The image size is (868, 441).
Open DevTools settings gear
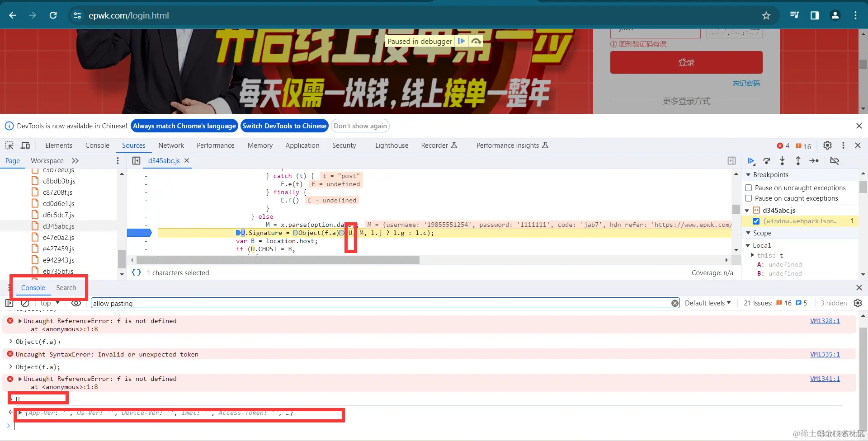[827, 145]
